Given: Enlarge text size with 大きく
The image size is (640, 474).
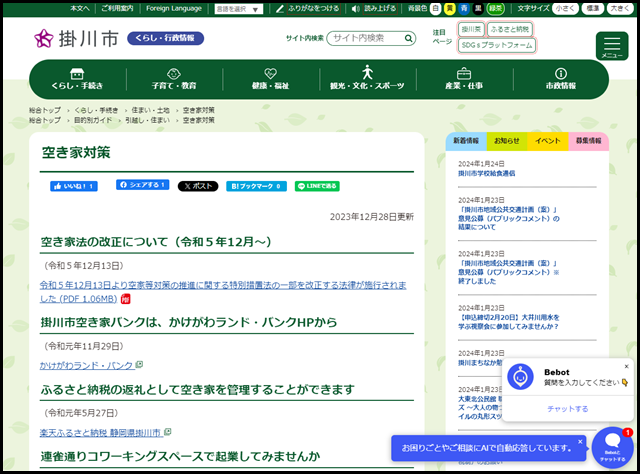Looking at the screenshot, I should [x=620, y=8].
